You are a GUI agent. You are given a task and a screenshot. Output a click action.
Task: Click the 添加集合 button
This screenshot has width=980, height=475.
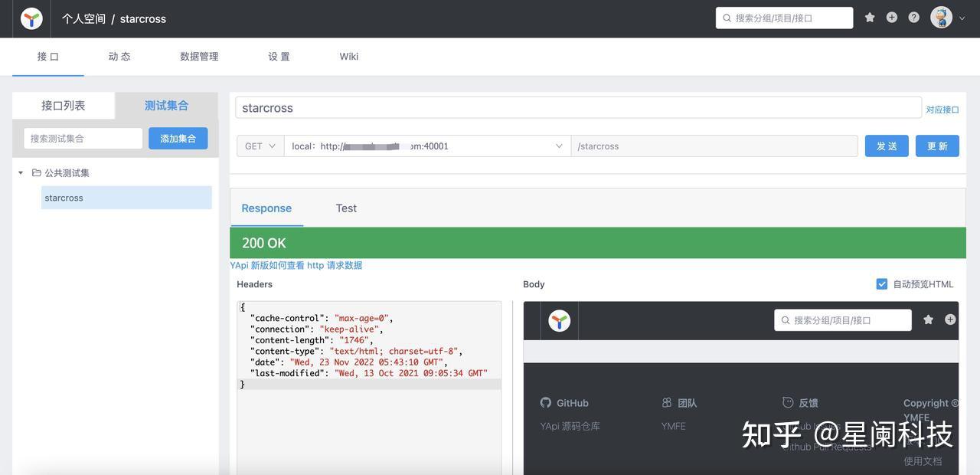pos(178,139)
